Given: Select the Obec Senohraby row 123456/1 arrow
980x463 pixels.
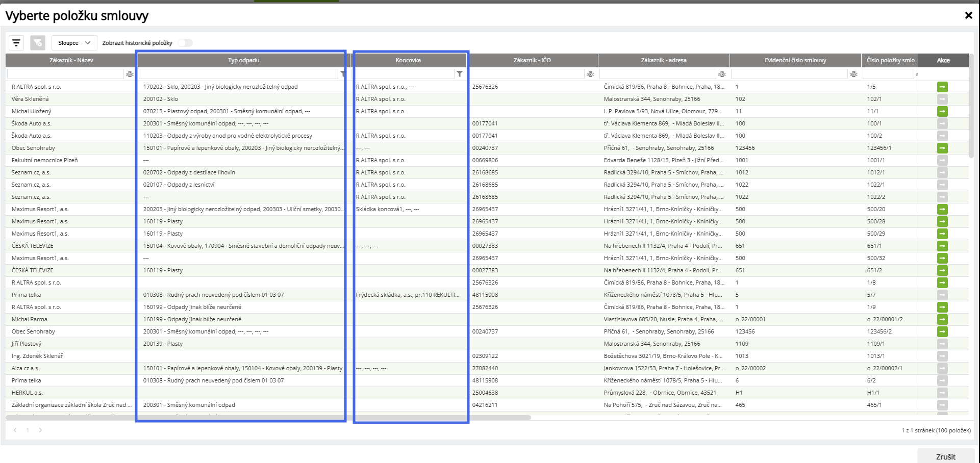Looking at the screenshot, I should point(942,148).
